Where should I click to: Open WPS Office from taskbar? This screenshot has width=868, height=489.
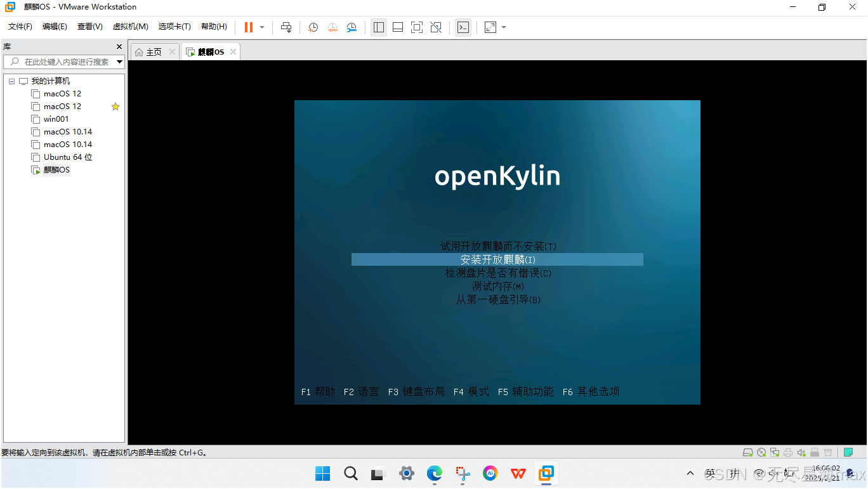(518, 473)
